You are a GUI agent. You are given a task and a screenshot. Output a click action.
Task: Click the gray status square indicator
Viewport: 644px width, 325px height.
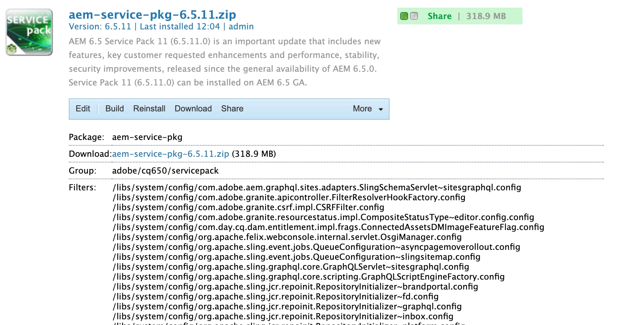(414, 16)
